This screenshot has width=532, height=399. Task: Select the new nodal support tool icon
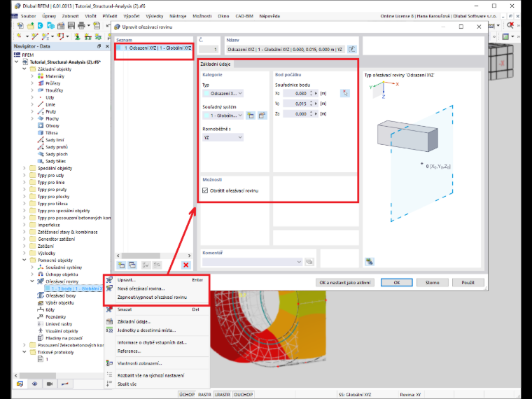point(78,36)
